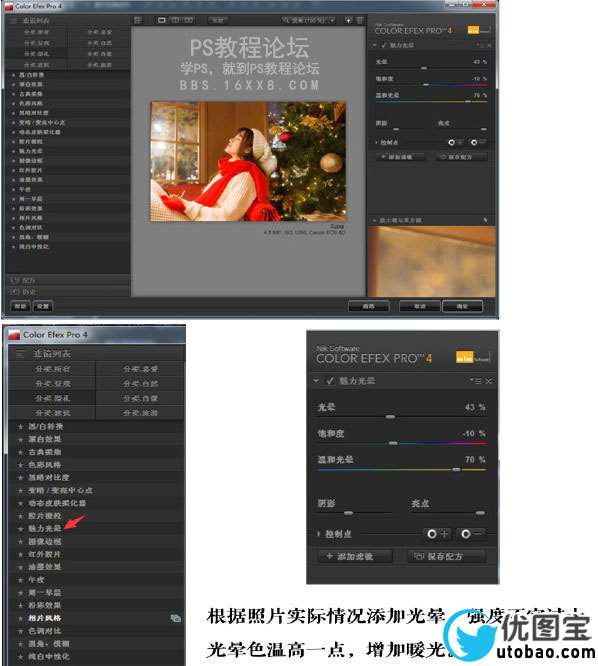Click the 画笔 brush button in the top window
This screenshot has height=666, width=598.
[369, 306]
